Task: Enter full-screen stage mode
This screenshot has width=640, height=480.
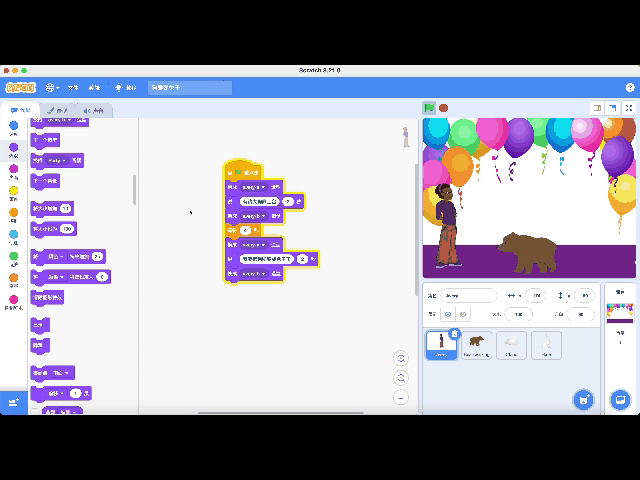Action: click(x=629, y=108)
